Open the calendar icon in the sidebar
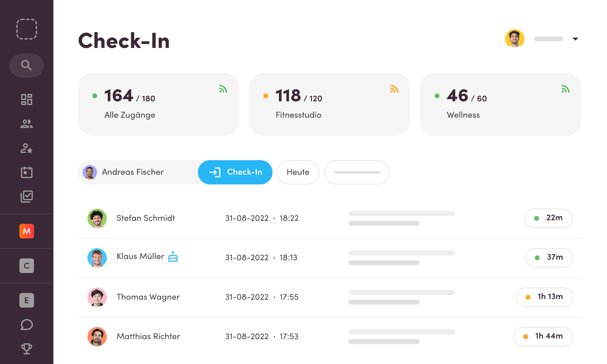This screenshot has height=364, width=607. pyautogui.click(x=27, y=172)
